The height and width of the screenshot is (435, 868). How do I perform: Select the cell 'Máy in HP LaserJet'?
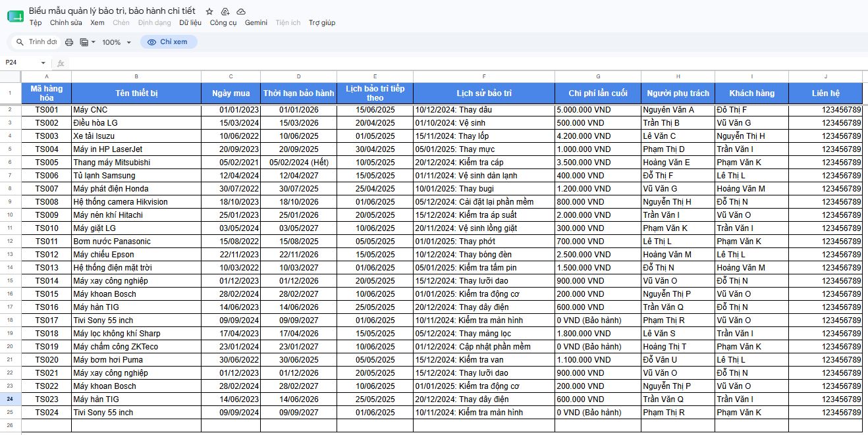click(x=136, y=149)
